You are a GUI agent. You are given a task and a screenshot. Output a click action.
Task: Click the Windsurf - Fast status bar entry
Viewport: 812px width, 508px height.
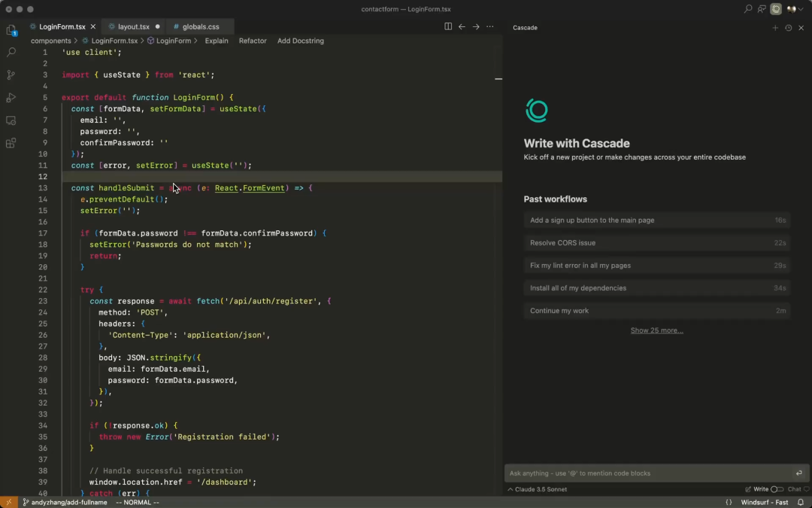765,502
